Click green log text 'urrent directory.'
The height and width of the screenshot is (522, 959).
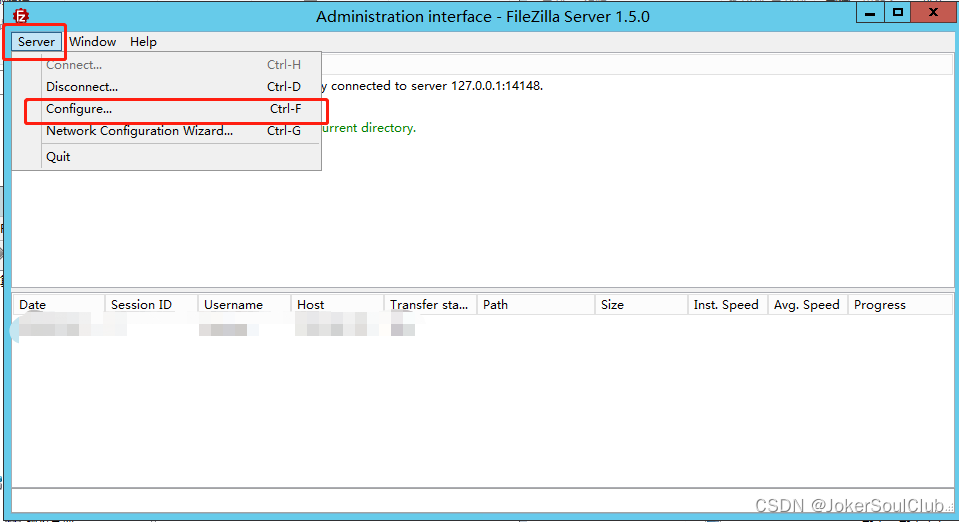click(x=369, y=128)
